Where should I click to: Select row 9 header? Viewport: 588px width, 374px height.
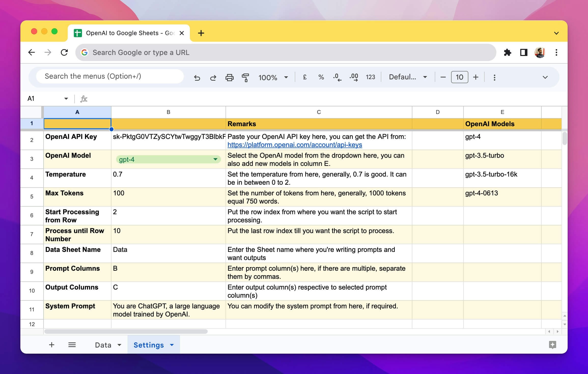click(x=32, y=272)
